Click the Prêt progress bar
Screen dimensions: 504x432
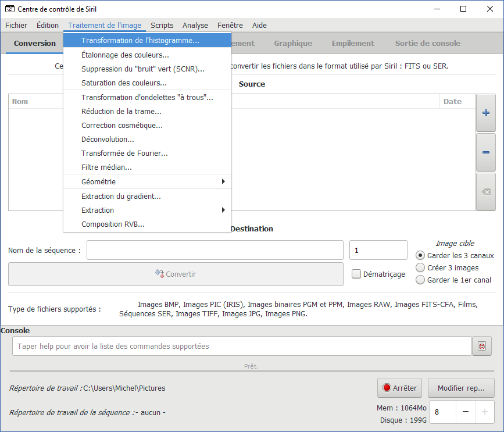tap(252, 370)
